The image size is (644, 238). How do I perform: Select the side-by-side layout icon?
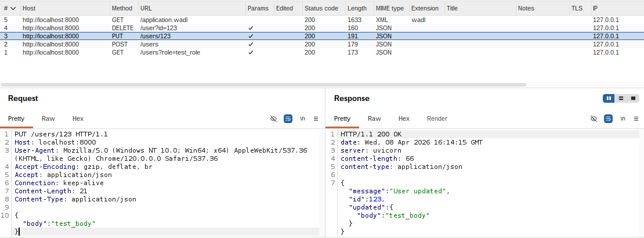click(x=609, y=98)
